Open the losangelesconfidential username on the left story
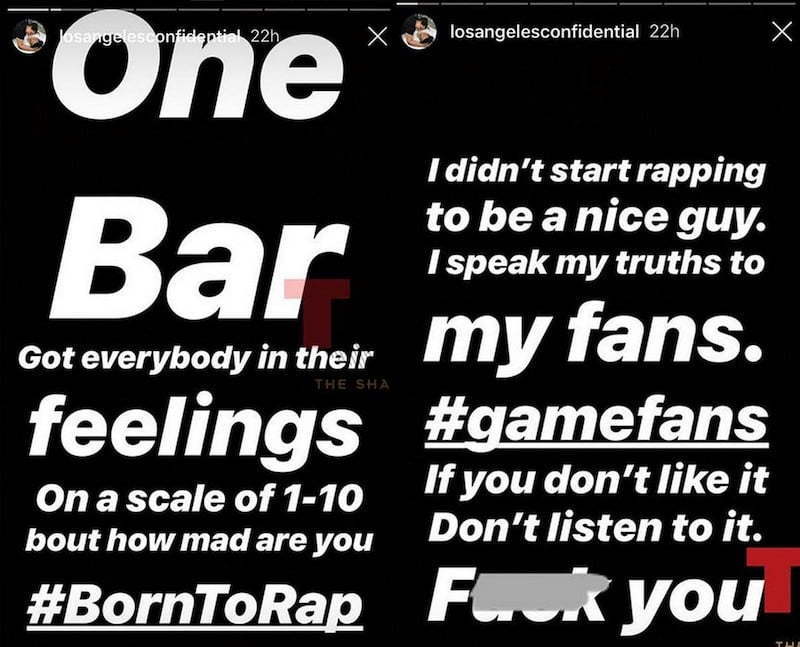 point(149,36)
